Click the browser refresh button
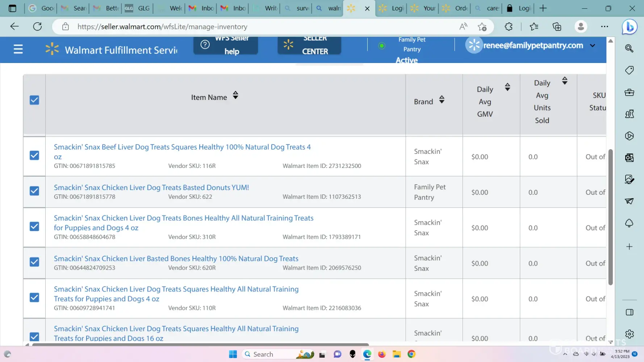The height and width of the screenshot is (362, 644). pos(37,26)
